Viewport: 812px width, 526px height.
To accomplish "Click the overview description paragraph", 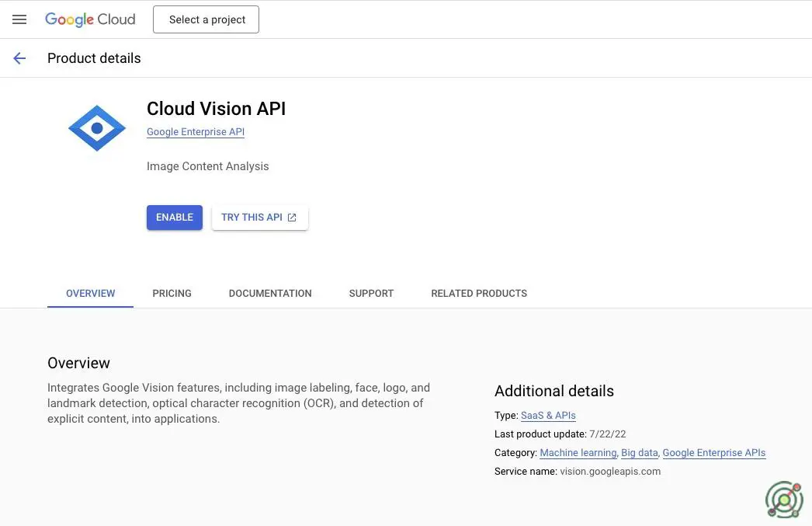I will pyautogui.click(x=239, y=403).
